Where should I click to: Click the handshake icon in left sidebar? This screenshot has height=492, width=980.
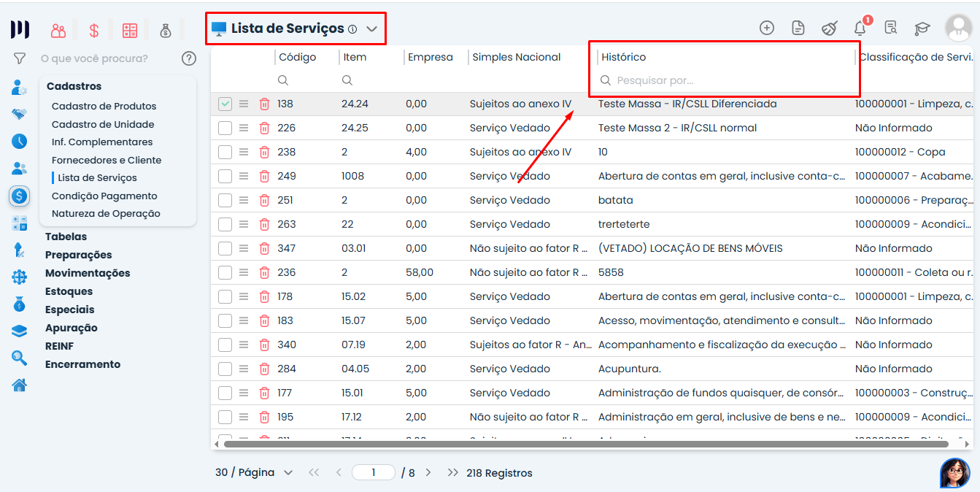pos(20,114)
